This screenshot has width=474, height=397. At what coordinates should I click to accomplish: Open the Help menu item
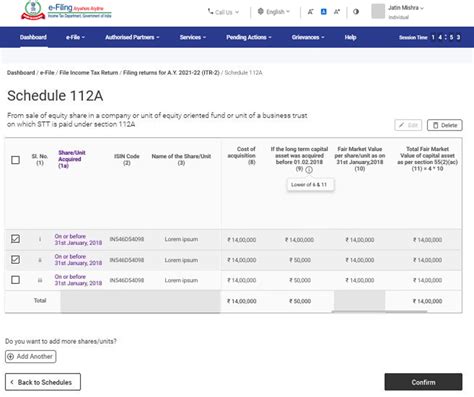click(x=350, y=37)
